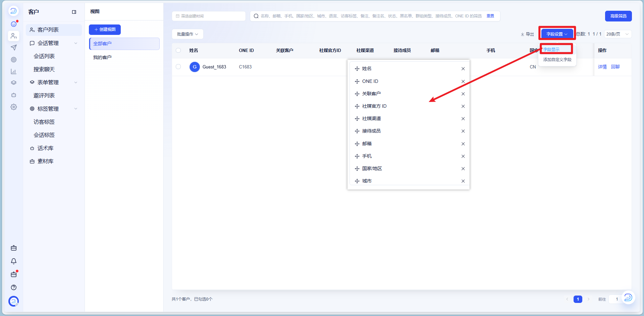Click the 创建视图 button
The height and width of the screenshot is (316, 644).
[x=105, y=30]
